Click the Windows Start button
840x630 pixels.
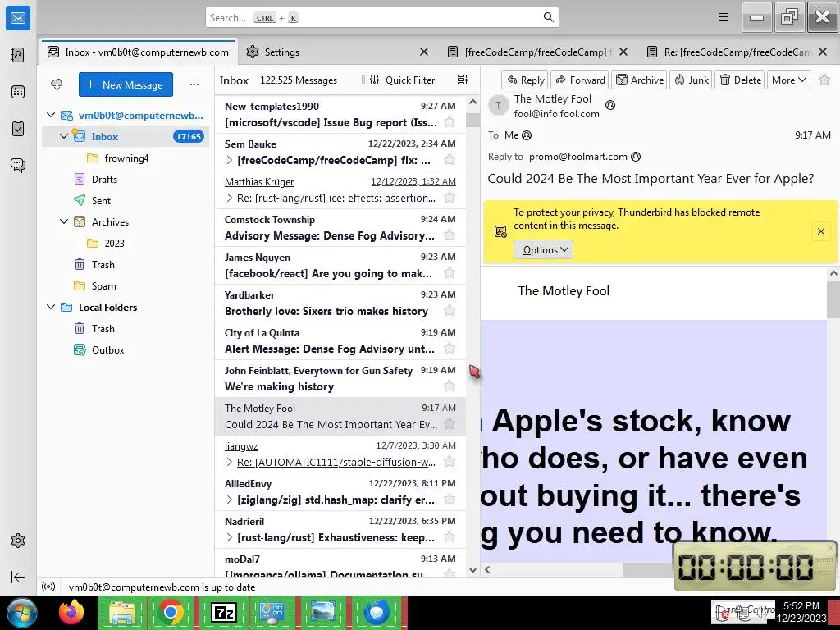(22, 612)
